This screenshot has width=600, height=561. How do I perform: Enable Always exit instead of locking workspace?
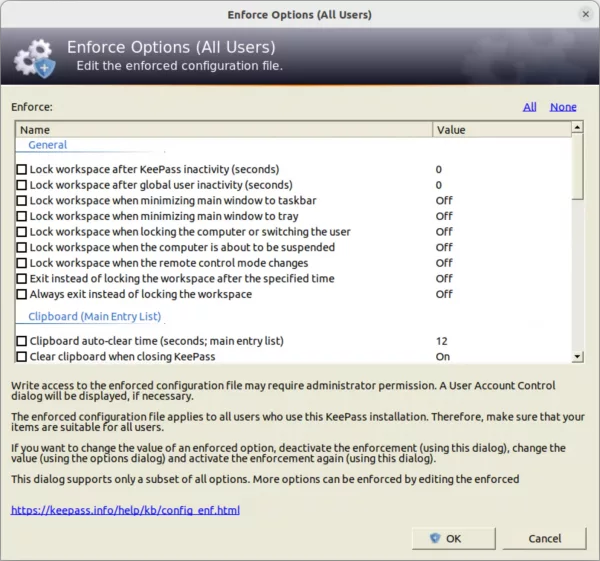point(22,294)
